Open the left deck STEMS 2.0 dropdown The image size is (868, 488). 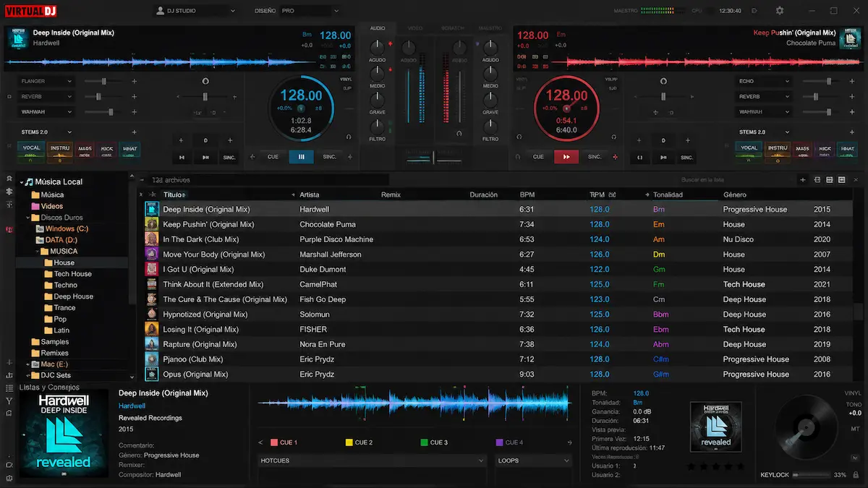coord(46,132)
